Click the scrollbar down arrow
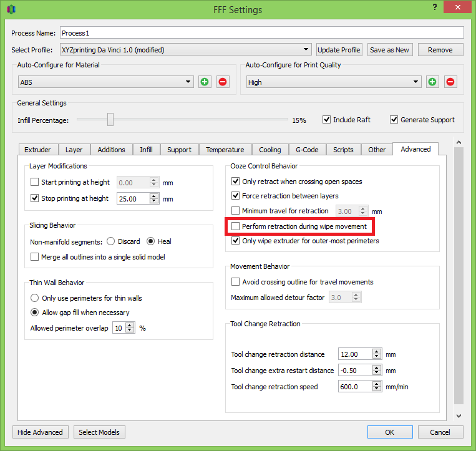This screenshot has width=476, height=451. click(x=459, y=416)
